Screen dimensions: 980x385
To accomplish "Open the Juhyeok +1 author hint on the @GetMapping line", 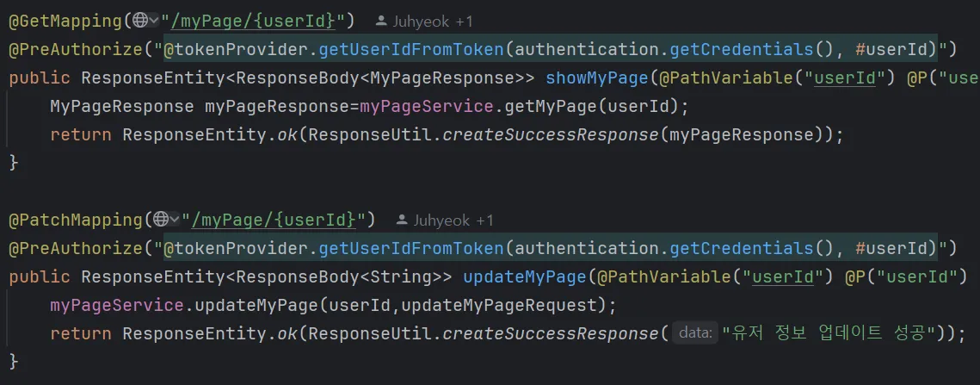I will (x=433, y=22).
